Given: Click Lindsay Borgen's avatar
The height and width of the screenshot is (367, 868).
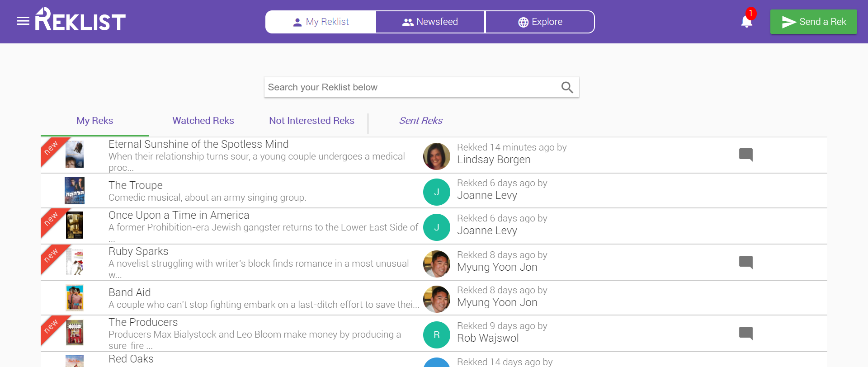Looking at the screenshot, I should pos(437,156).
